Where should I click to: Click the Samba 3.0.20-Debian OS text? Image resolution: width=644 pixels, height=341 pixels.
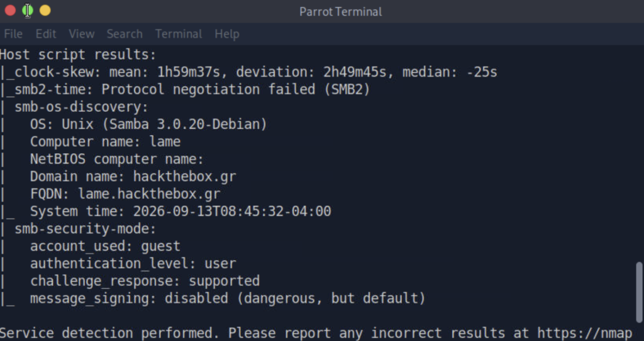coord(184,124)
